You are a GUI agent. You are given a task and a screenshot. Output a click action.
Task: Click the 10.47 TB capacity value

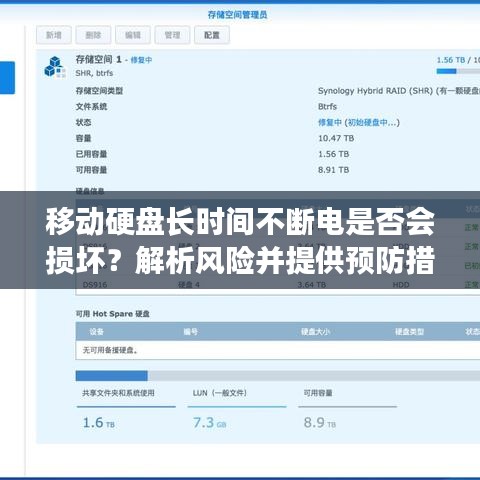pyautogui.click(x=336, y=138)
